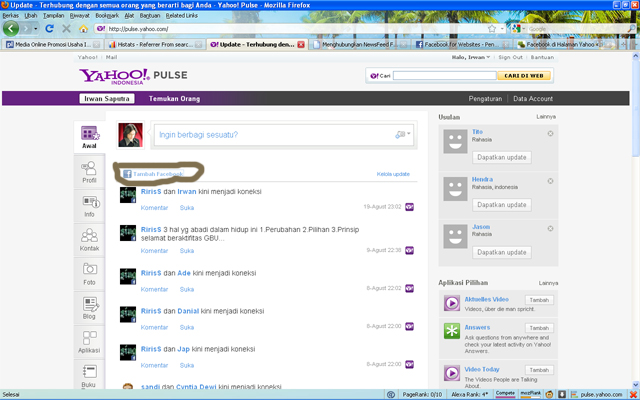Click the Tambah Facebook link
Screen dimensions: 640x400
150,173
